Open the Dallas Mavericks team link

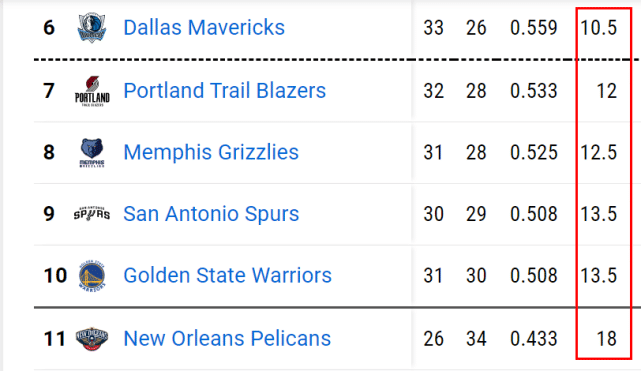point(204,28)
